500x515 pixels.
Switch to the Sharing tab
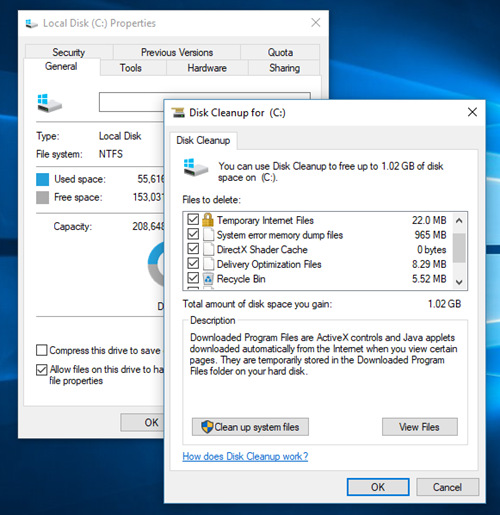284,68
